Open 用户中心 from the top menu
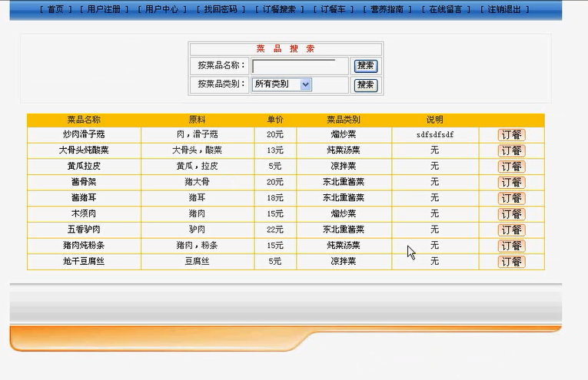 pos(162,9)
